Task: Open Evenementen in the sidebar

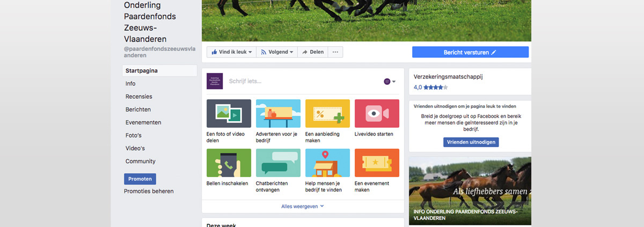Action: pos(143,122)
